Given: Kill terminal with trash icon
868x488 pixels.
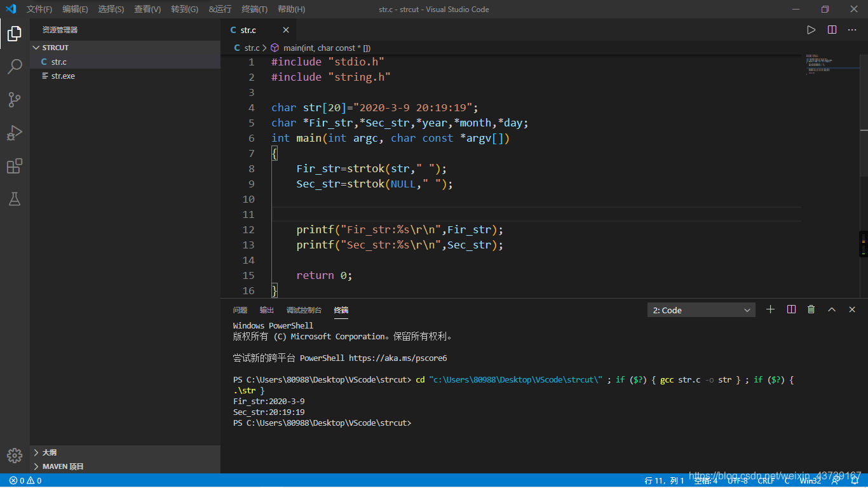Looking at the screenshot, I should click(811, 309).
